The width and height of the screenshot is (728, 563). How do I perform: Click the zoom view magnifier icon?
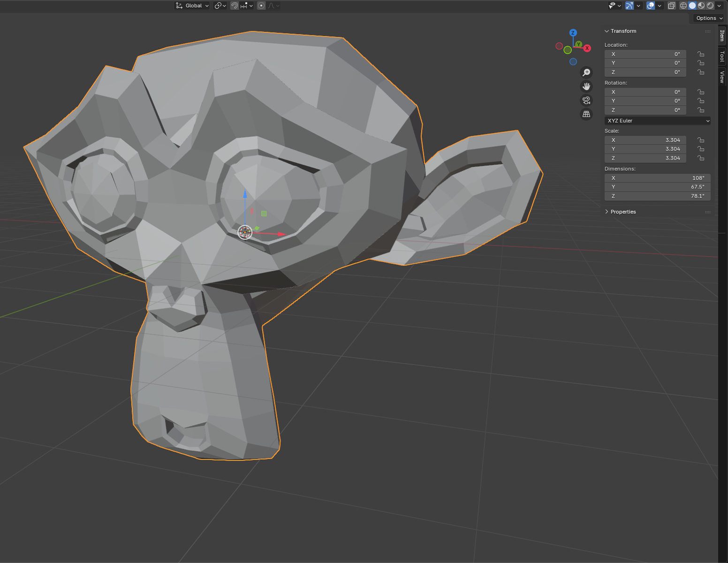(586, 72)
